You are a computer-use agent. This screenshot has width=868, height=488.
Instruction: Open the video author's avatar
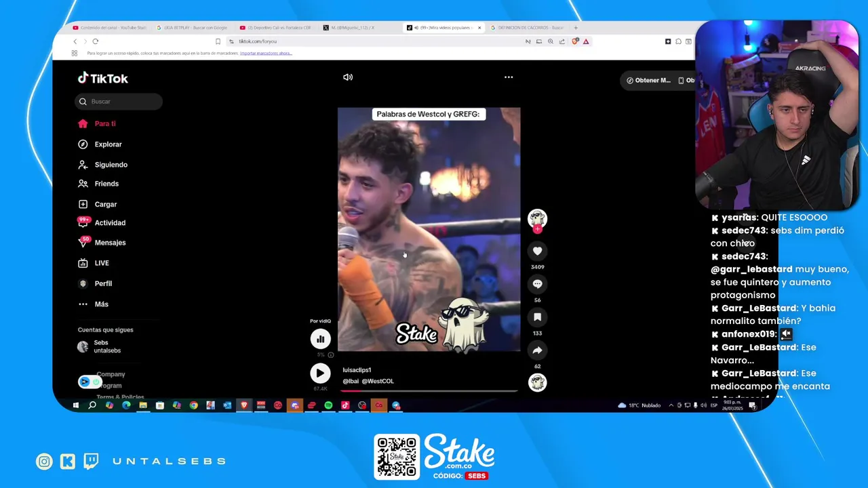coord(537,218)
